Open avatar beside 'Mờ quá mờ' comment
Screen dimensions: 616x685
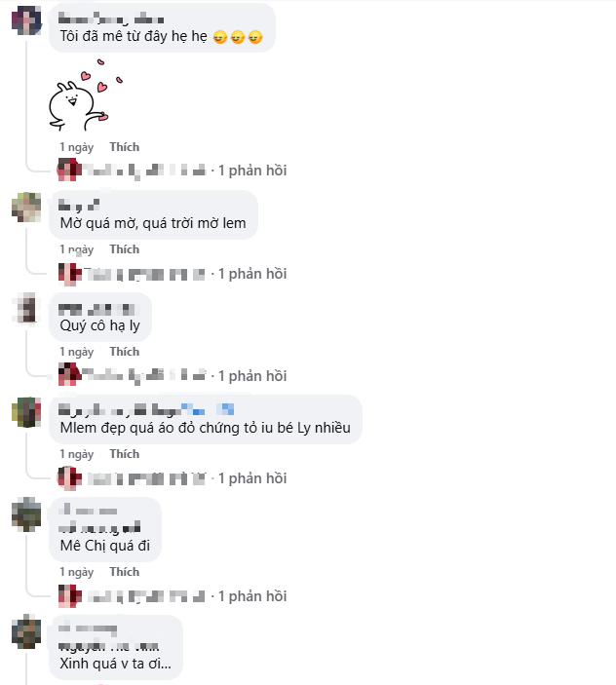pyautogui.click(x=26, y=208)
